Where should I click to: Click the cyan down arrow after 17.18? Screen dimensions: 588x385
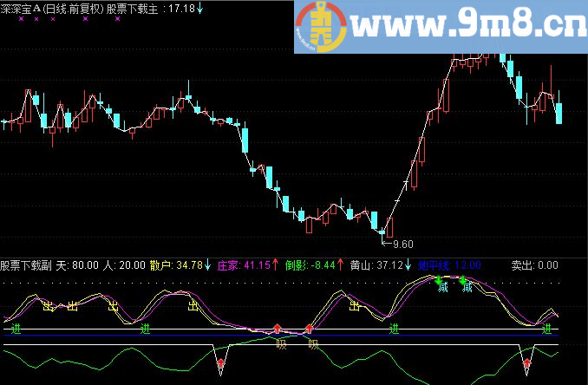pos(199,9)
